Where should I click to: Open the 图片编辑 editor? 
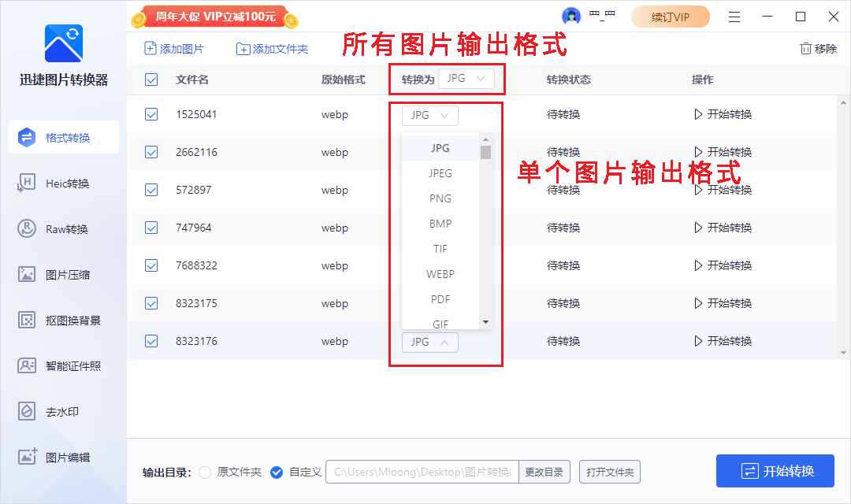point(63,457)
